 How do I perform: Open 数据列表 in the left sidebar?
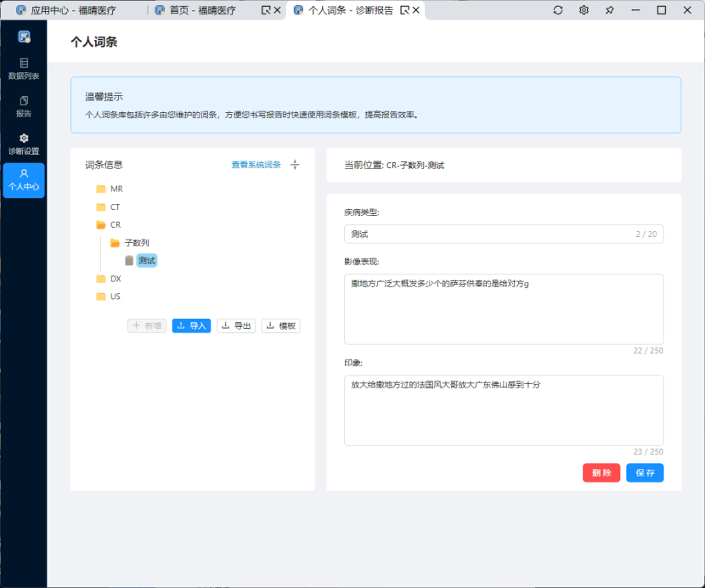coord(24,68)
